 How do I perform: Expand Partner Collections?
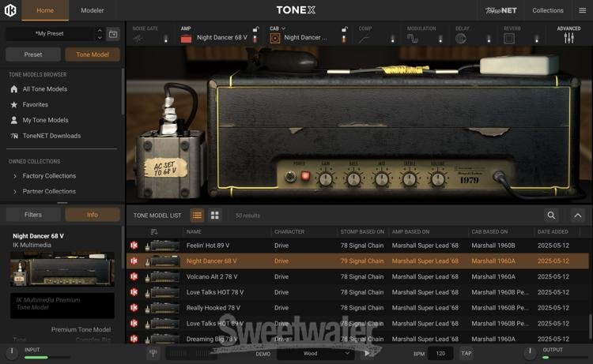15,192
